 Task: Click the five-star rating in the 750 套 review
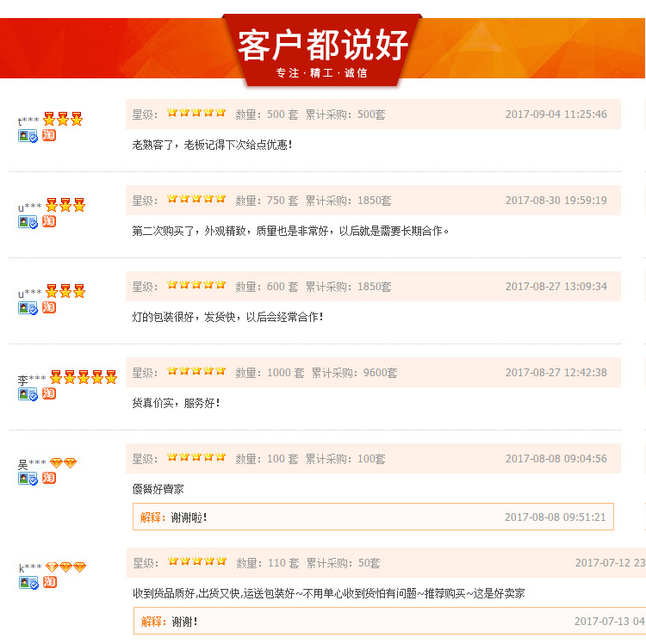196,199
